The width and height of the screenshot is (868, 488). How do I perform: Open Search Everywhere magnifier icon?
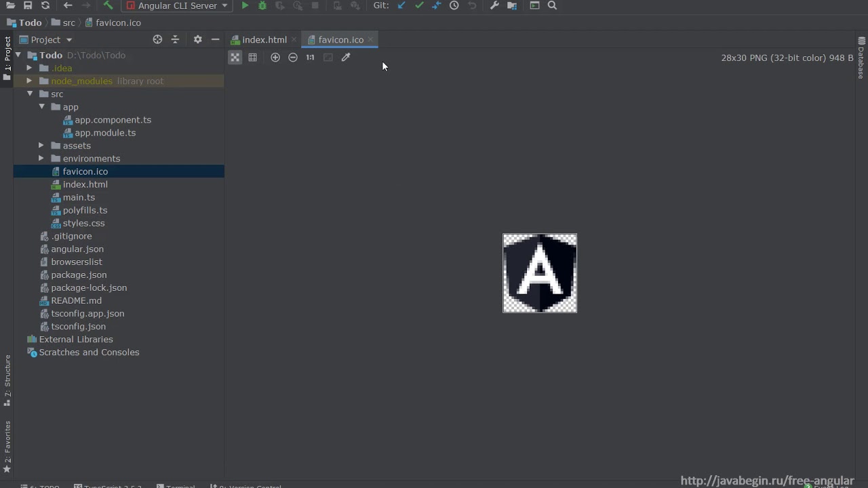click(x=552, y=5)
